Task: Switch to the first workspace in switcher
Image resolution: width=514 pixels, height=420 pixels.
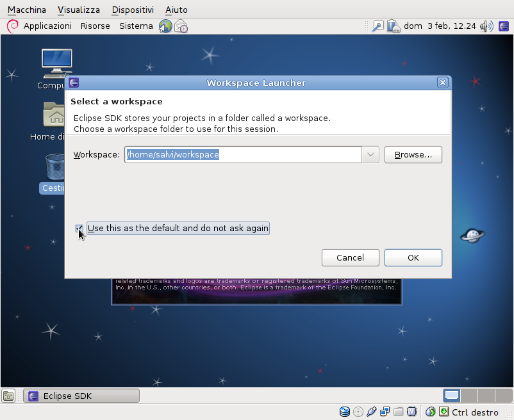Action: point(452,396)
